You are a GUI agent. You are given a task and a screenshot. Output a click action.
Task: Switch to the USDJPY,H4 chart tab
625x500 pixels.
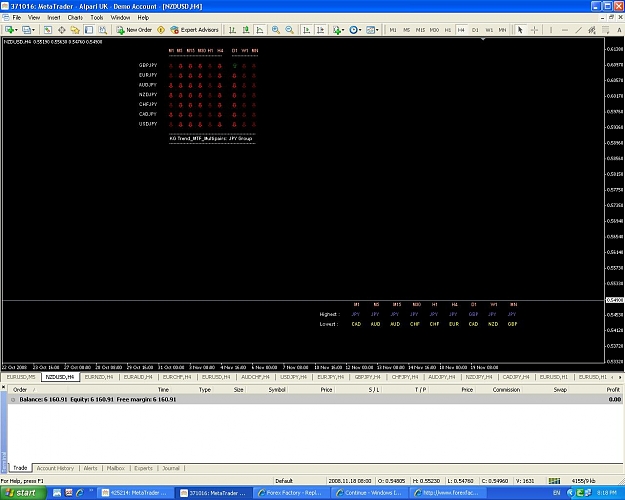click(293, 377)
